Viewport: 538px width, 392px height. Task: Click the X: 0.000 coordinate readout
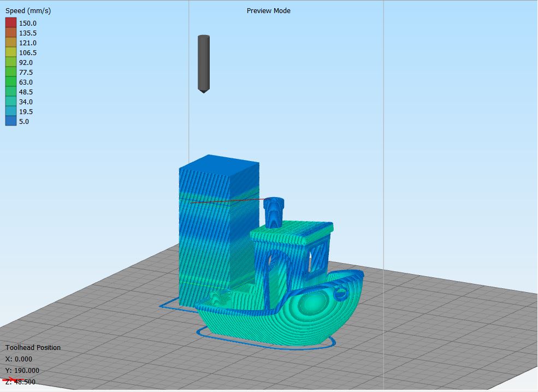click(x=19, y=359)
